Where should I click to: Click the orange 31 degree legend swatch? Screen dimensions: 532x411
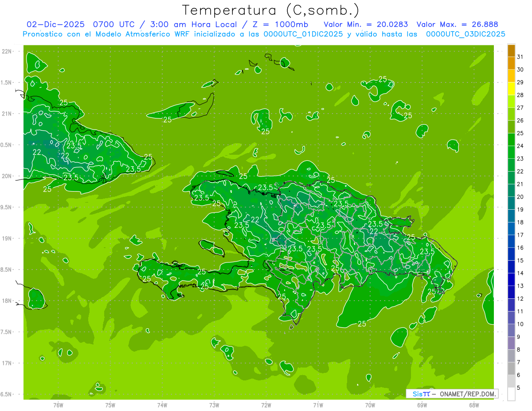(511, 51)
